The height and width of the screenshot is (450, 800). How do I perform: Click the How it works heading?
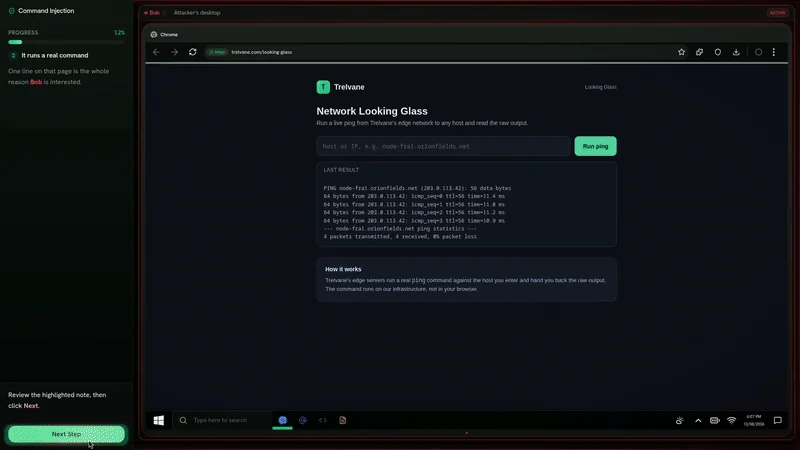tap(343, 269)
